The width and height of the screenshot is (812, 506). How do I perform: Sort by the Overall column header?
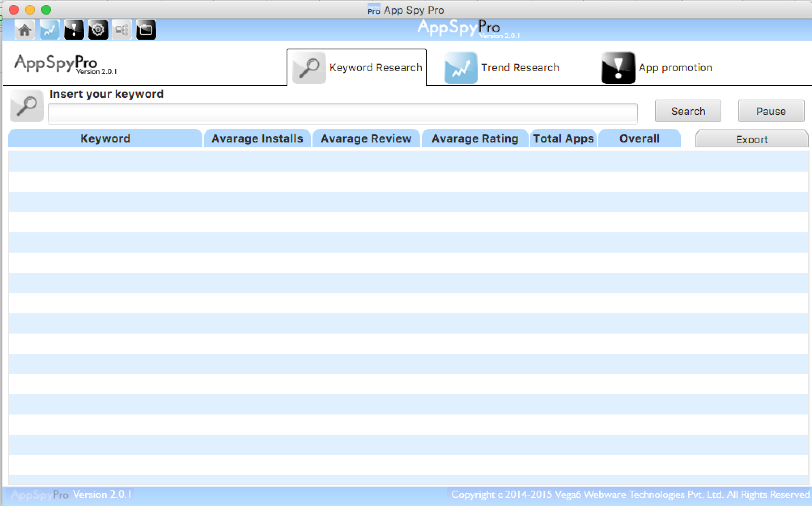(640, 138)
